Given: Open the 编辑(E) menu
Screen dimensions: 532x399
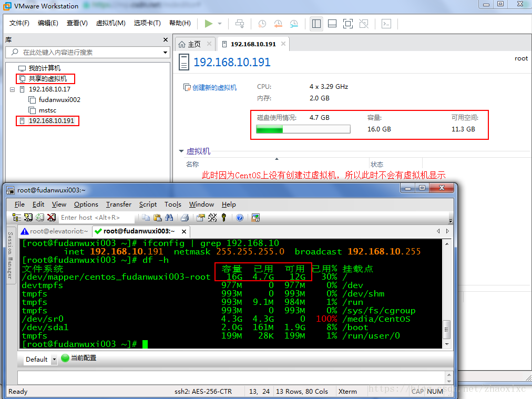Looking at the screenshot, I should click(x=48, y=23).
